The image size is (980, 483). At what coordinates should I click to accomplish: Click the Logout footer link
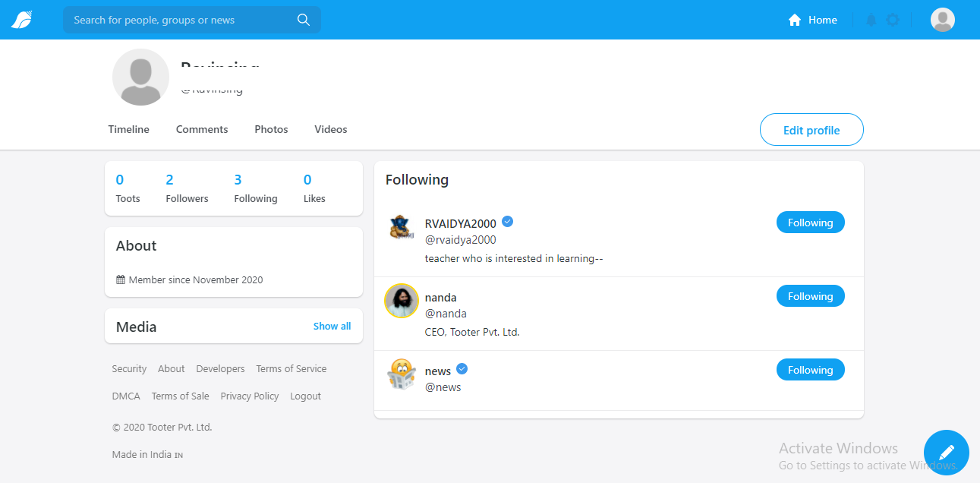(x=305, y=396)
